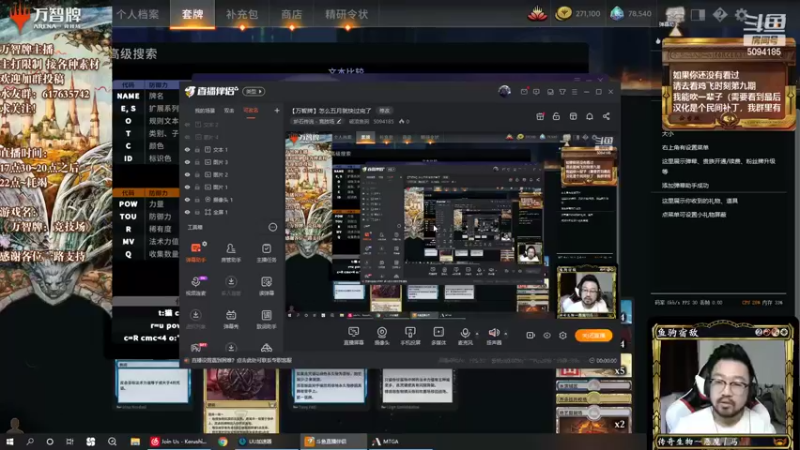Screen dimensions: 800x450
Task: Click the edit pencil next to stream category
Action: pyautogui.click(x=339, y=121)
